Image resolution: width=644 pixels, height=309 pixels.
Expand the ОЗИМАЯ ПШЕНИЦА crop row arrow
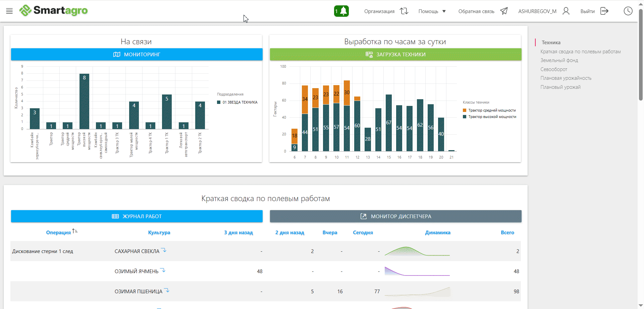[x=167, y=291]
